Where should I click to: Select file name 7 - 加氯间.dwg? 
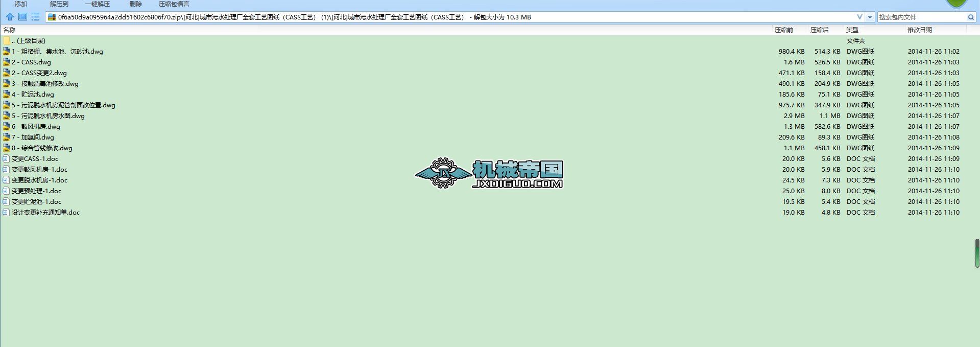tap(33, 137)
